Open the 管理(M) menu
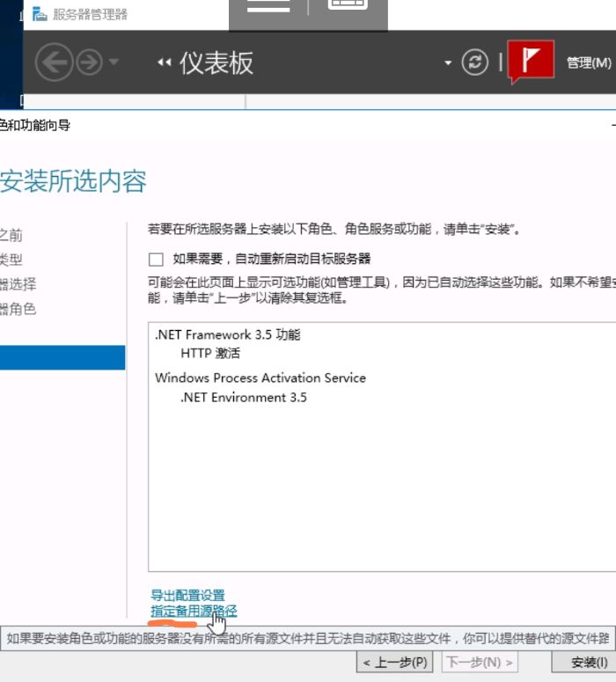Image resolution: width=616 pixels, height=682 pixels. point(589,62)
